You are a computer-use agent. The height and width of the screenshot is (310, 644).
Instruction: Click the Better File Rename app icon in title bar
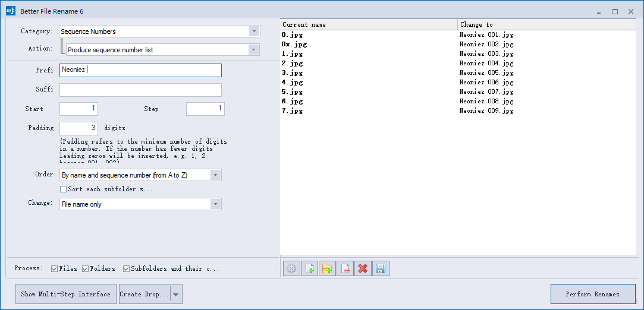(x=11, y=11)
